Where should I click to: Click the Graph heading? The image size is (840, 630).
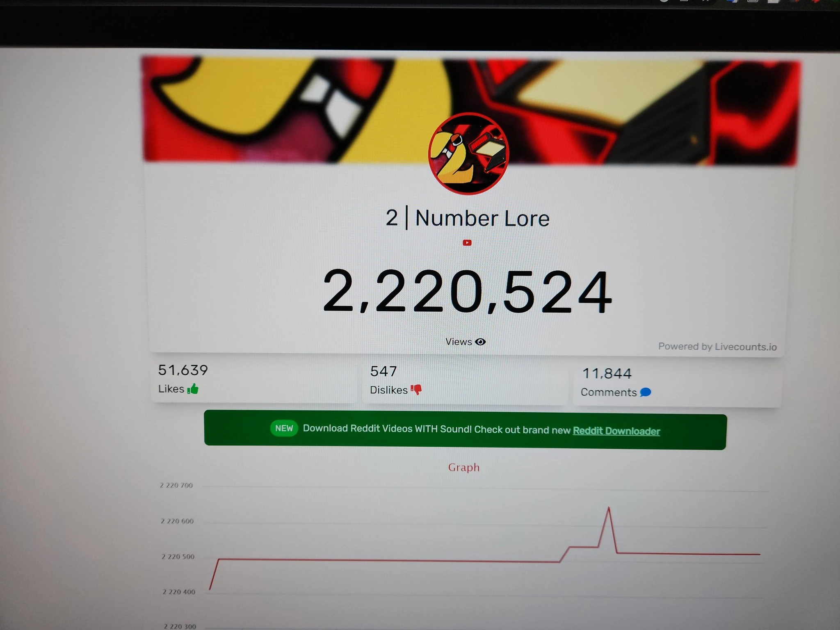pyautogui.click(x=463, y=467)
